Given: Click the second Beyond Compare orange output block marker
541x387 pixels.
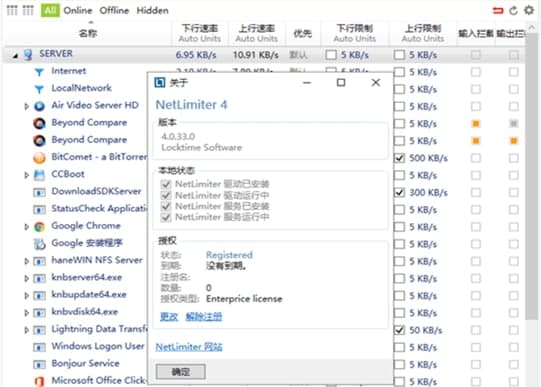Looking at the screenshot, I should click(513, 141).
